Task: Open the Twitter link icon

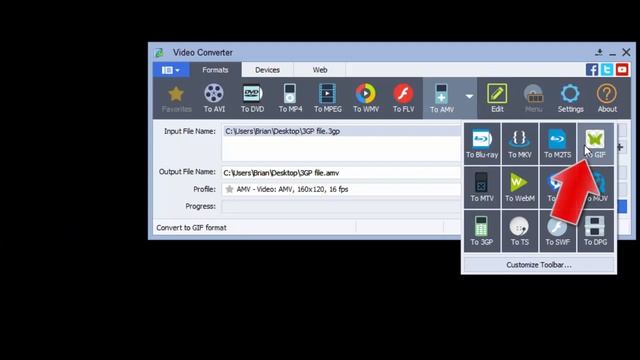Action: [607, 69]
